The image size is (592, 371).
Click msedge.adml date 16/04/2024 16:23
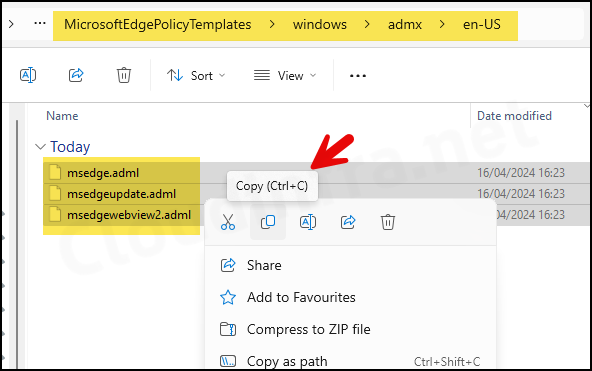tap(521, 173)
